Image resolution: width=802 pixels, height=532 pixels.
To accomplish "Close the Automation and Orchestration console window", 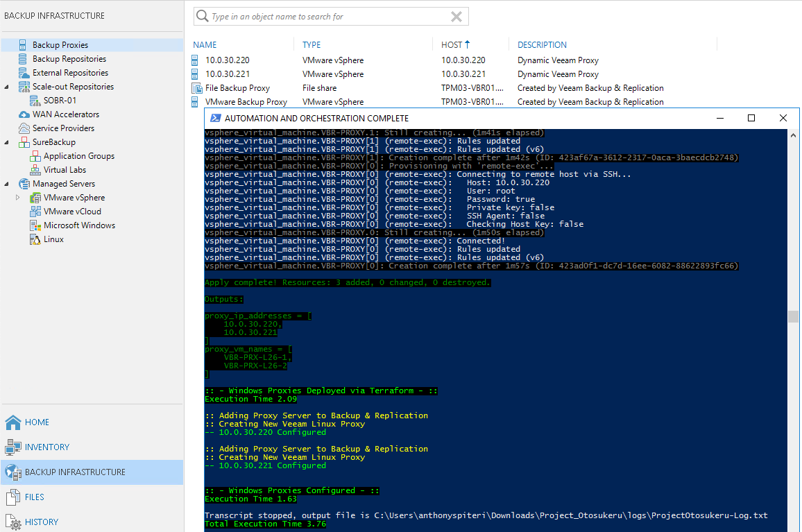I will tap(783, 118).
